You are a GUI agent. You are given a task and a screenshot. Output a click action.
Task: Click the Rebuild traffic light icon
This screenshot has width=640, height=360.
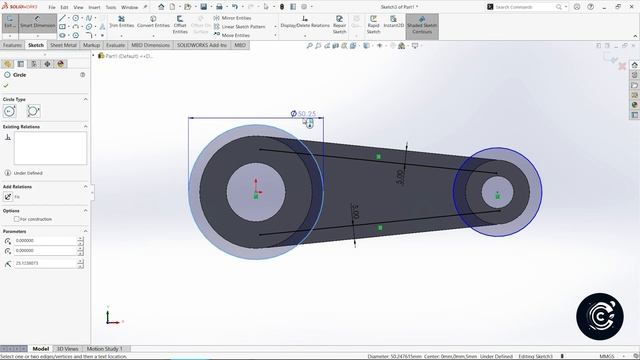(x=282, y=7)
